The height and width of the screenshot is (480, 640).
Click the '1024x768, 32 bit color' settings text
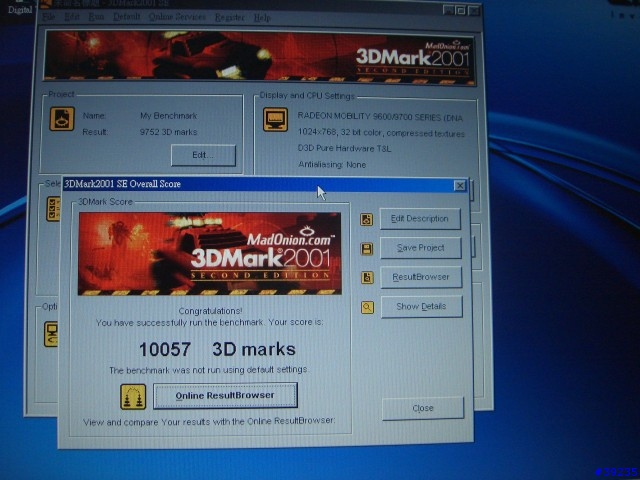click(x=381, y=133)
